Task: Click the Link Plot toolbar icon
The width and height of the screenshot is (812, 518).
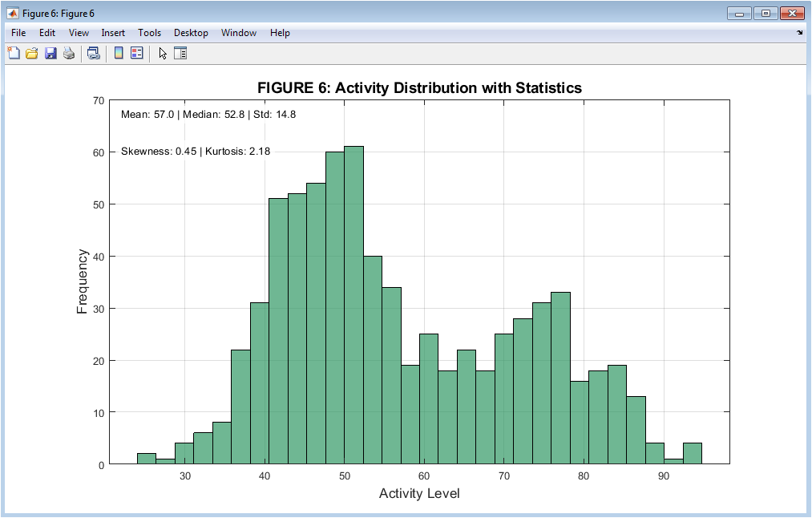Action: (94, 54)
